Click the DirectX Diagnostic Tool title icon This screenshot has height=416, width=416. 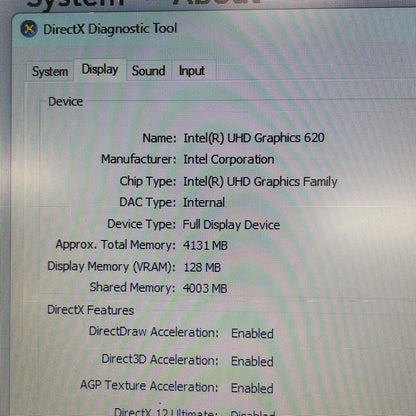(29, 29)
